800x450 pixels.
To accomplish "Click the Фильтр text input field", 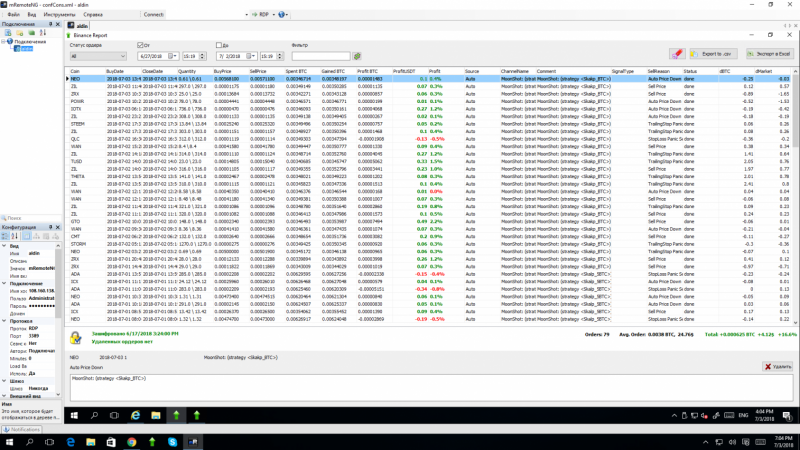I will click(x=321, y=56).
